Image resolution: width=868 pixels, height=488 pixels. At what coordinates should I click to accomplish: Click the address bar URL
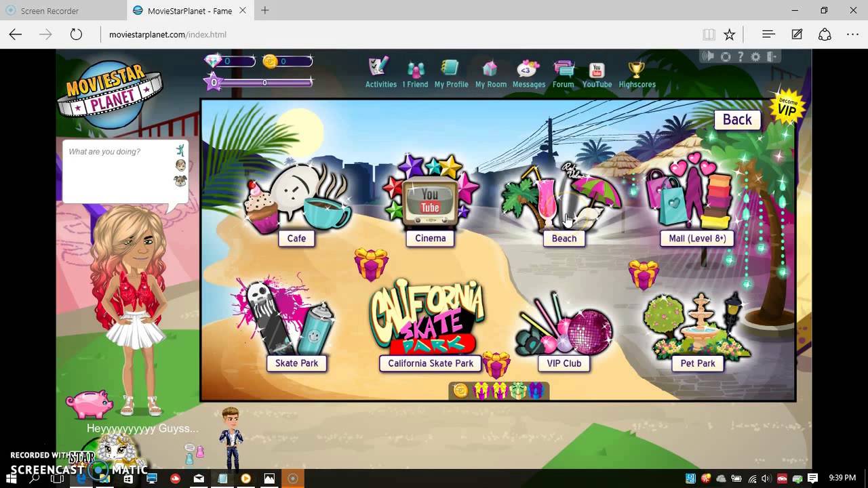pos(167,35)
